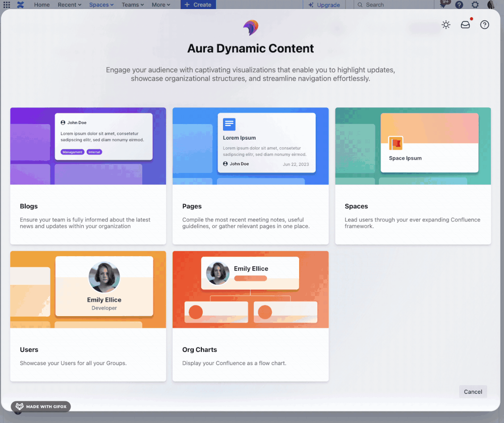Screen dimensions: 504x423
Task: Select the Spaces card title
Action: [x=356, y=206]
